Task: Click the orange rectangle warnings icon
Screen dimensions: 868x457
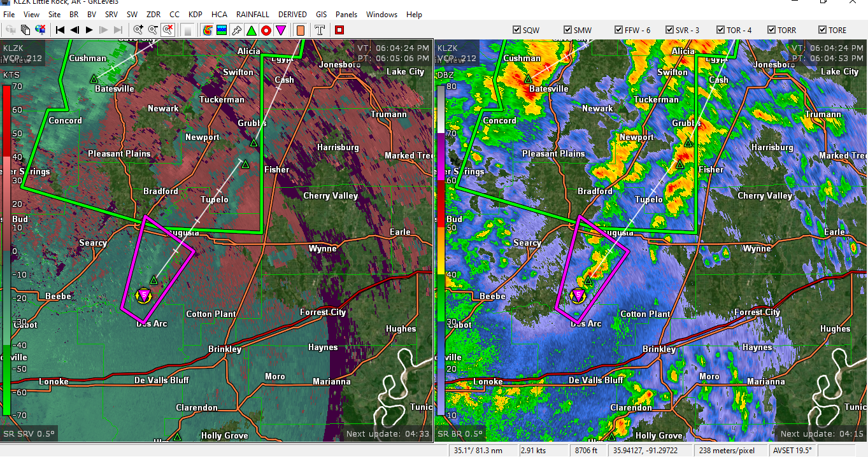Action: (x=301, y=30)
